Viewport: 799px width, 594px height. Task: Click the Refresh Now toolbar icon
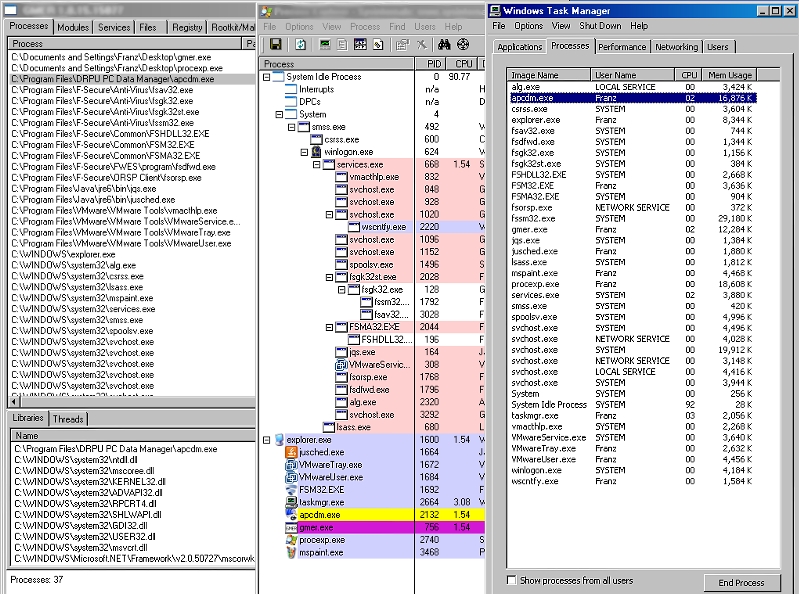point(300,45)
